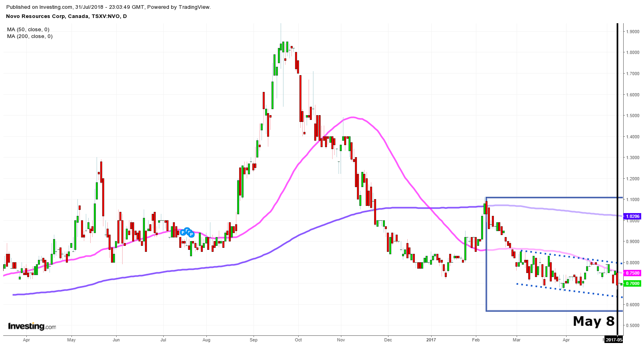This screenshot has height=345, width=644.
Task: Select the MA (200, close, 0) legend
Action: (x=30, y=36)
